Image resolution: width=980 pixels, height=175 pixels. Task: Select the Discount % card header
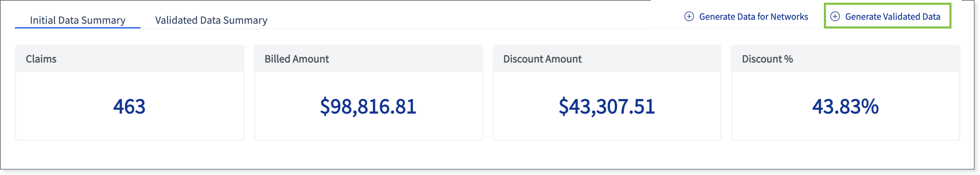[845, 59]
